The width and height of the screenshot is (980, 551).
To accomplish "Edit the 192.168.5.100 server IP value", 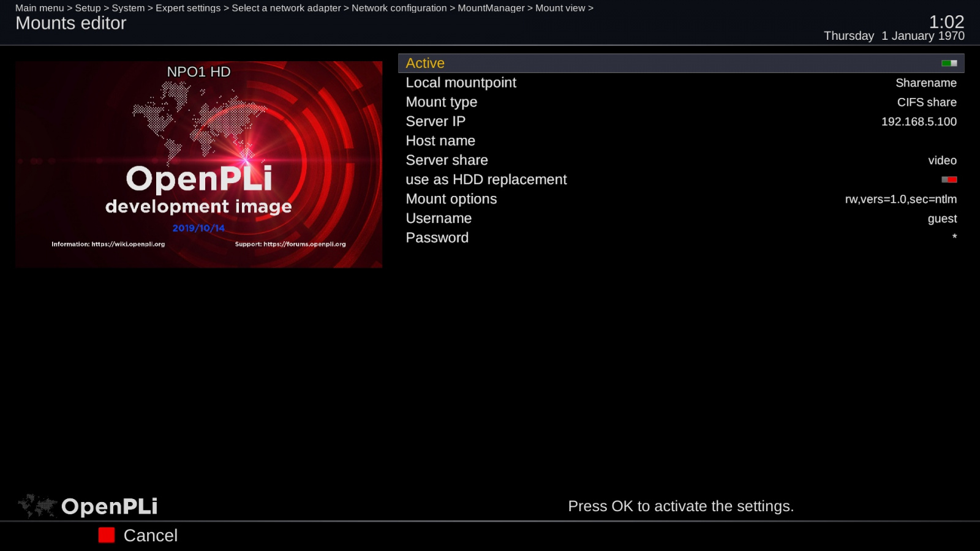I will pos(919,122).
